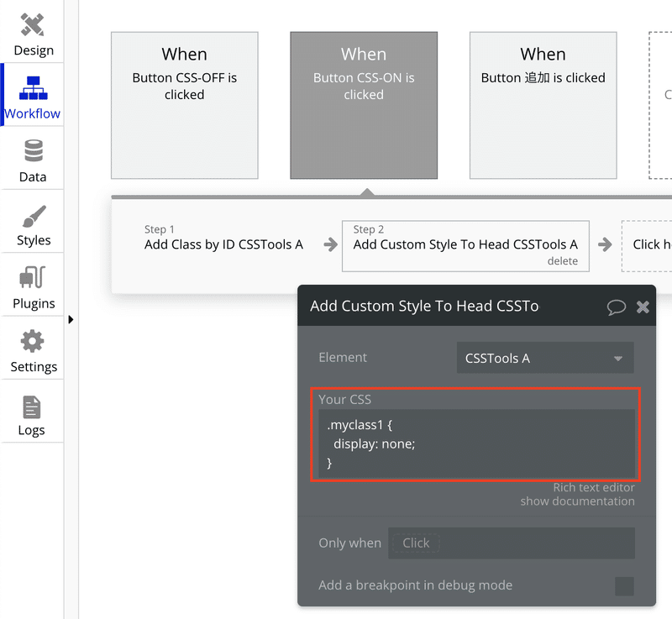Click the dashed add new action box
This screenshot has width=672, height=619.
point(647,246)
